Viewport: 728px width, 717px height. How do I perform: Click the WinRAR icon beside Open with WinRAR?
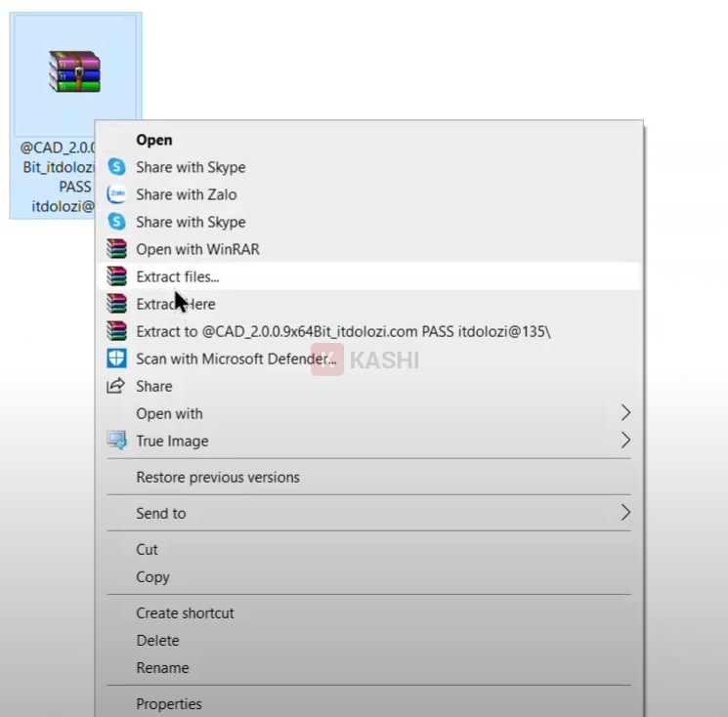[116, 249]
